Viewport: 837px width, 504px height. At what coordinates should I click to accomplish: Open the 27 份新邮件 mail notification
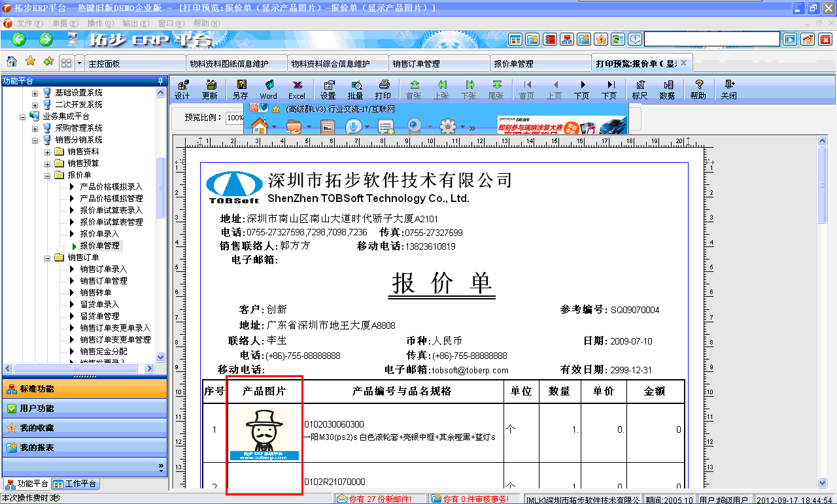pyautogui.click(x=376, y=497)
